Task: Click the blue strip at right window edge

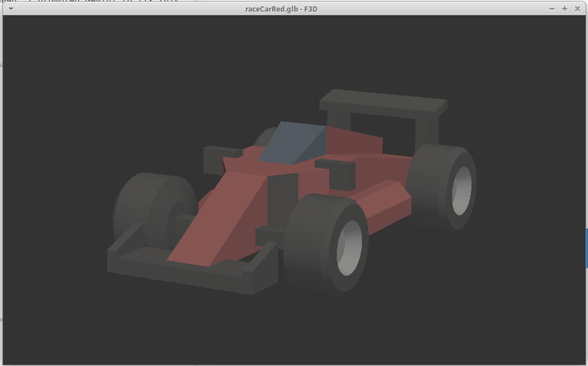Action: pos(586,248)
